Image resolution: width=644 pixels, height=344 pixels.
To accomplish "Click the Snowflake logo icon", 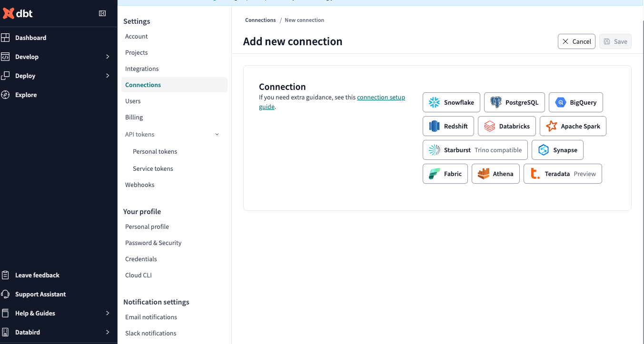I will click(434, 102).
